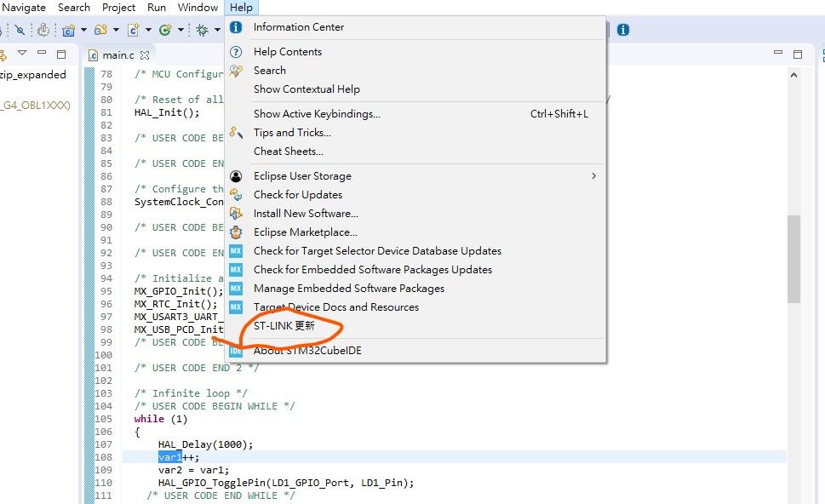Image resolution: width=825 pixels, height=504 pixels.
Task: Open the Window menu
Action: (x=198, y=8)
